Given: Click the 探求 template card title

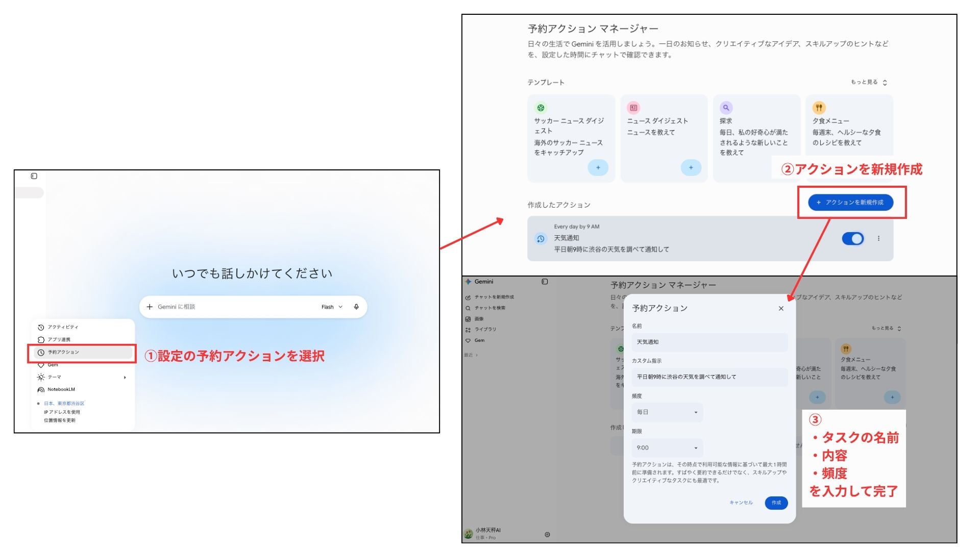Looking at the screenshot, I should coord(726,121).
